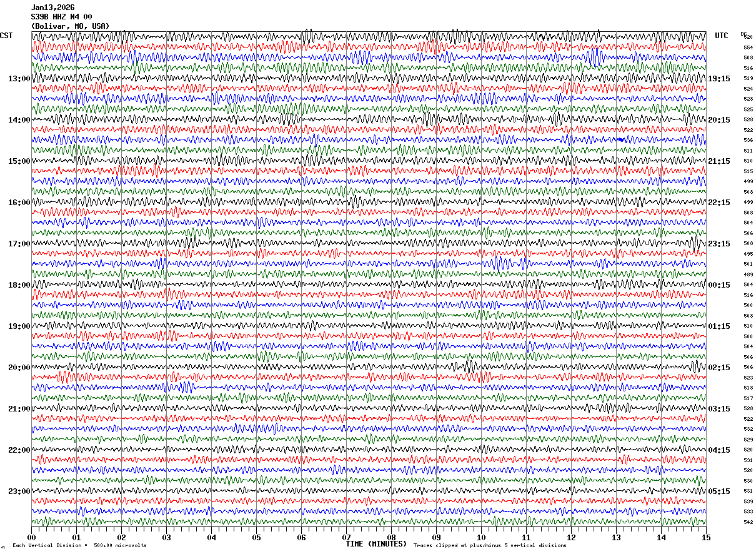Viewport: 756px width, 554px height.
Task: Select the station code S39B HHZ N4 00
Action: [x=61, y=17]
